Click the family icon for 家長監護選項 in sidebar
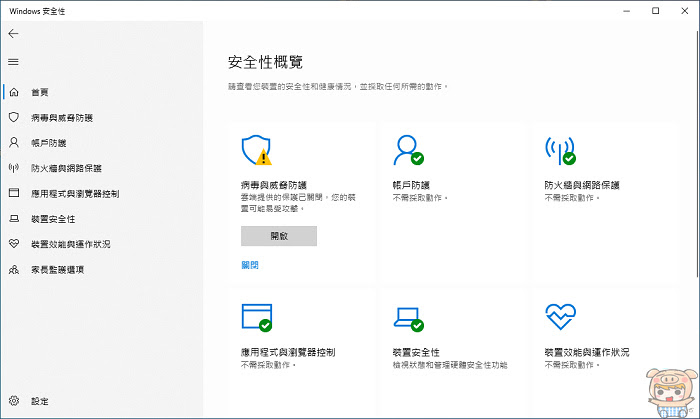 pyautogui.click(x=14, y=270)
